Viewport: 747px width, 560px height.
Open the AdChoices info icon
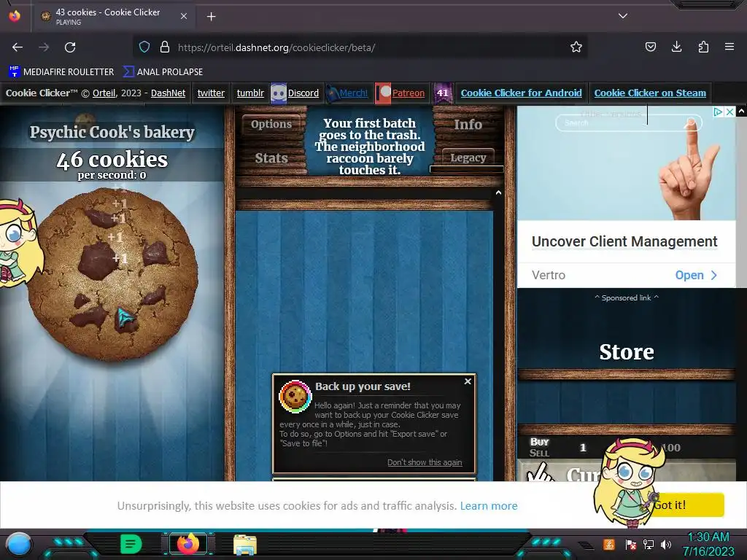[x=718, y=112]
